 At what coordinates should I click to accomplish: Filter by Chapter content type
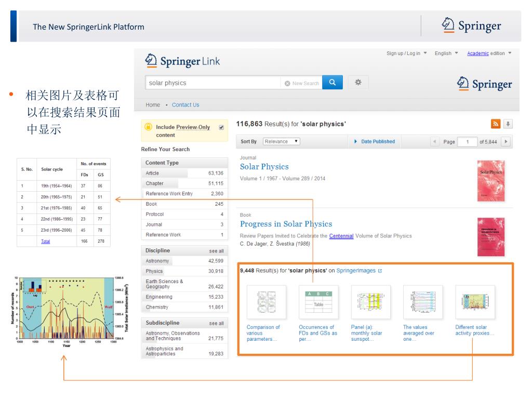click(184, 183)
